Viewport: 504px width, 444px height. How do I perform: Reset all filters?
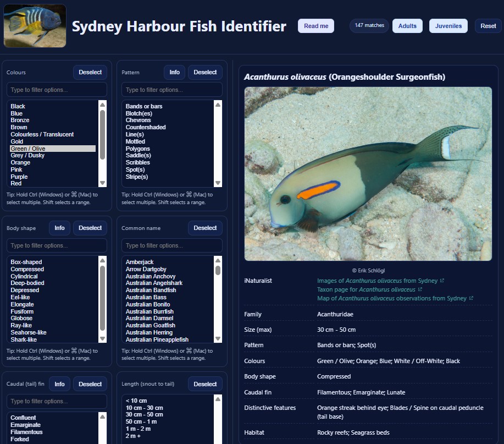488,26
